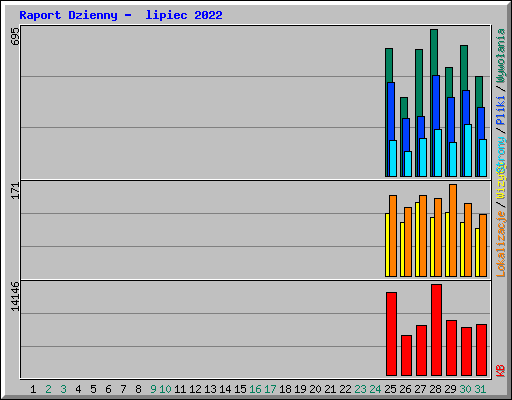Click day 1 on the x-axis
The height and width of the screenshot is (400, 512).
[x=33, y=389]
